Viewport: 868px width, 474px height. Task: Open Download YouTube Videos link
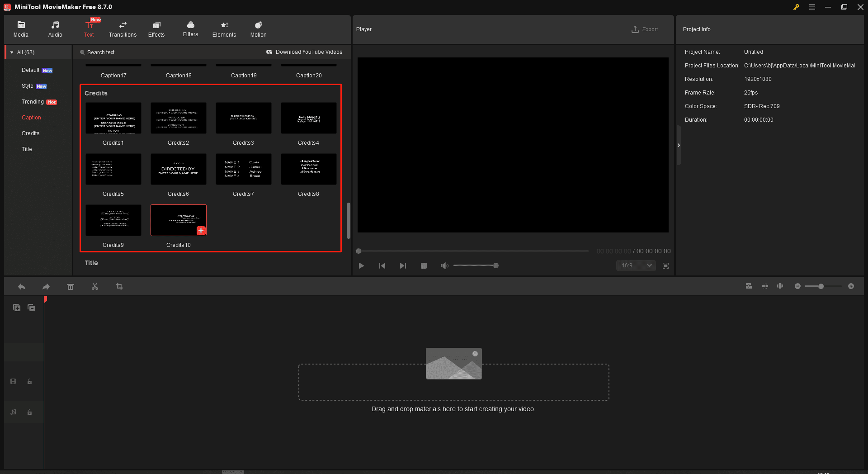click(304, 52)
